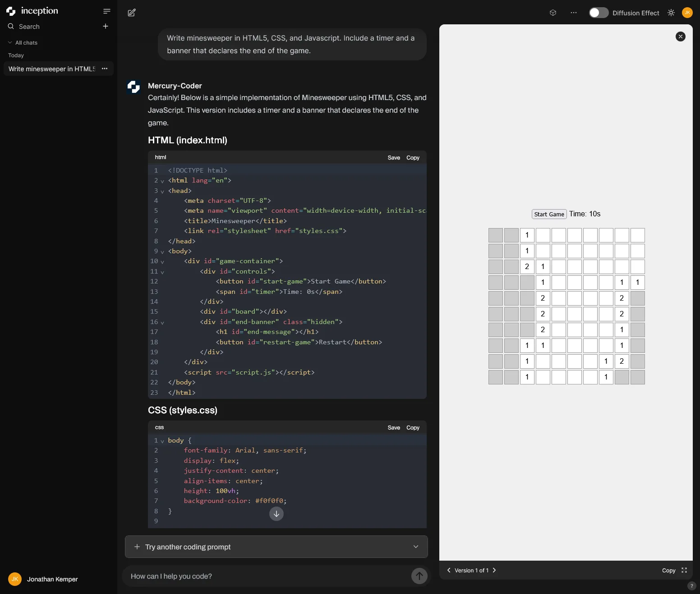Fold the html tag at line 2
The height and width of the screenshot is (594, 700).
162,181
